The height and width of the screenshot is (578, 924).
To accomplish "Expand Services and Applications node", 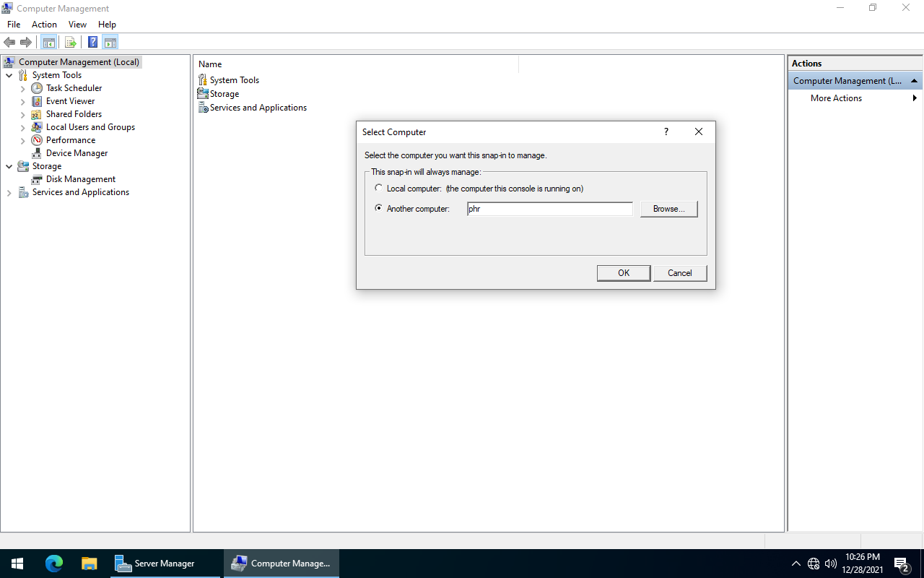I will pos(9,191).
